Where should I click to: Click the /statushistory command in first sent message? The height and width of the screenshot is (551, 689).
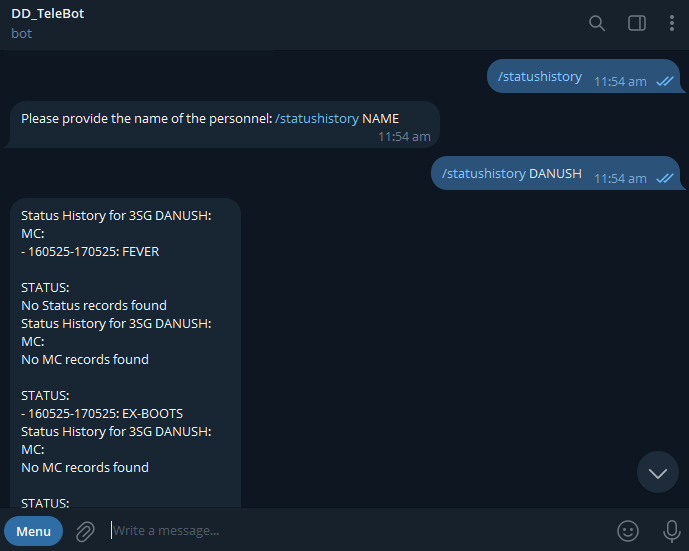tap(539, 76)
